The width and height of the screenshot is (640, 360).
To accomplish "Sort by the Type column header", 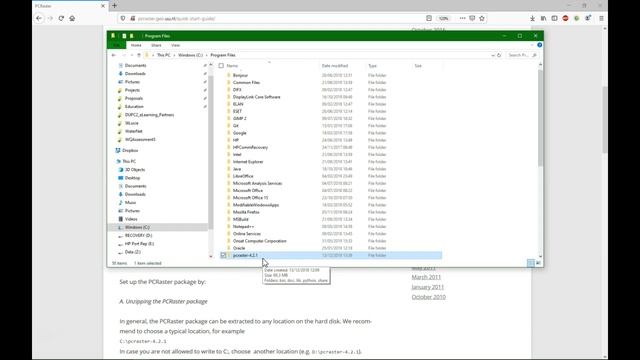I will (372, 66).
